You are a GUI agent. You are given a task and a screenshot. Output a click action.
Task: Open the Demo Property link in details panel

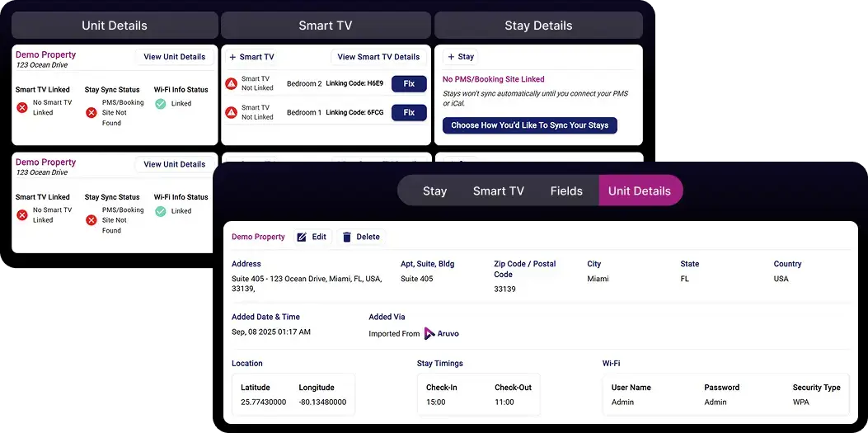(258, 237)
